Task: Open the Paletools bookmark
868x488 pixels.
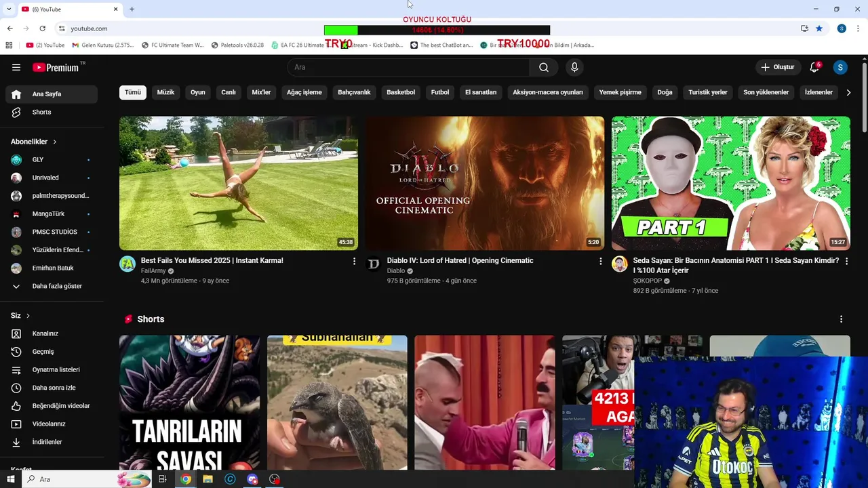Action: tap(238, 45)
